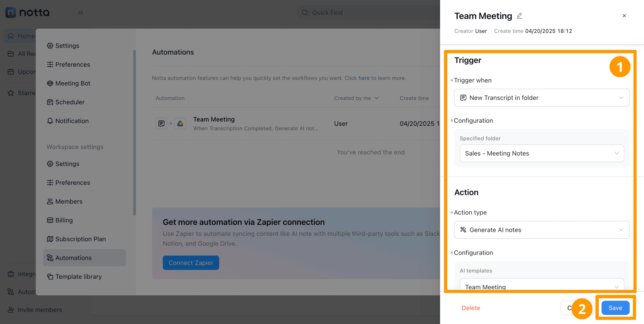Viewport: 644px width, 324px height.
Task: Click the Notification bell icon
Action: (50, 121)
